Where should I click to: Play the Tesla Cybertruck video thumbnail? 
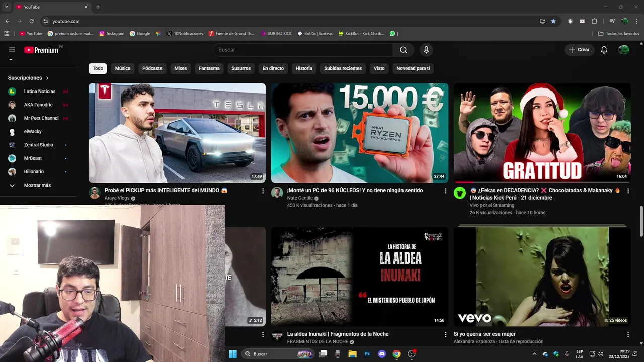177,133
